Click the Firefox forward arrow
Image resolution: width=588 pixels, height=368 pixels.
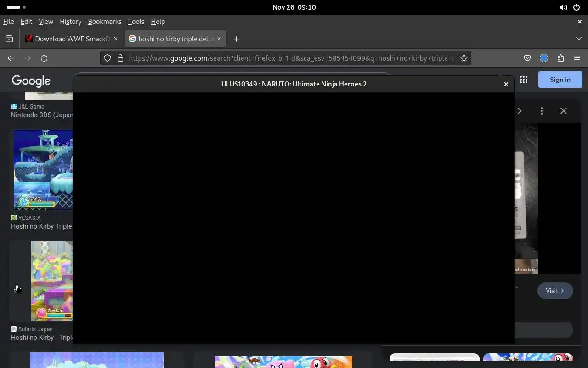[x=28, y=58]
